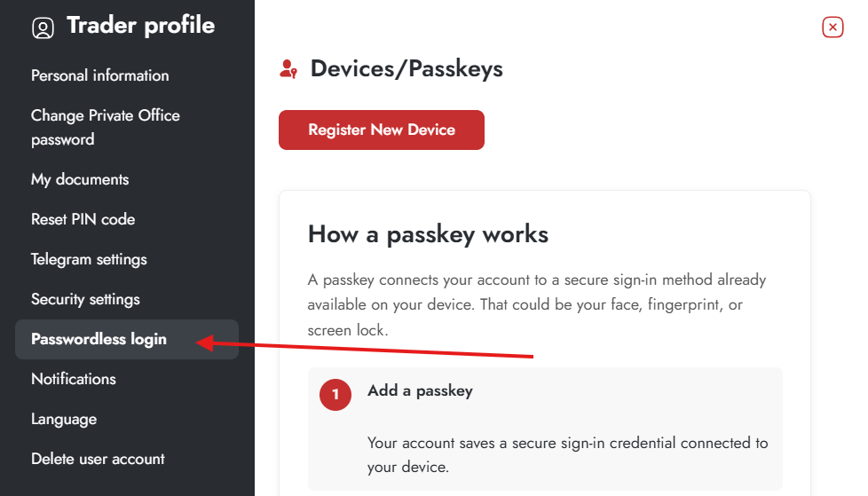The image size is (868, 496).
Task: Select the Passwordless login menu item
Action: [x=99, y=339]
